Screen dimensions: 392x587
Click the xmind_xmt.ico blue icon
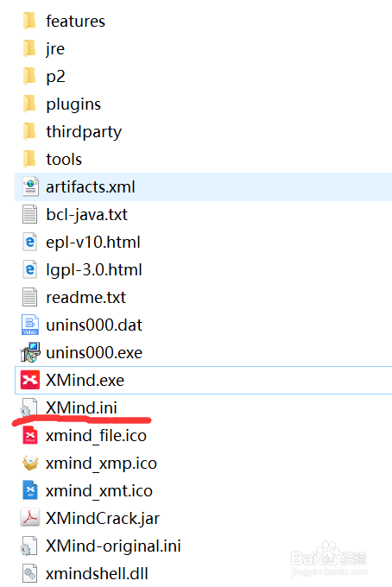point(30,490)
